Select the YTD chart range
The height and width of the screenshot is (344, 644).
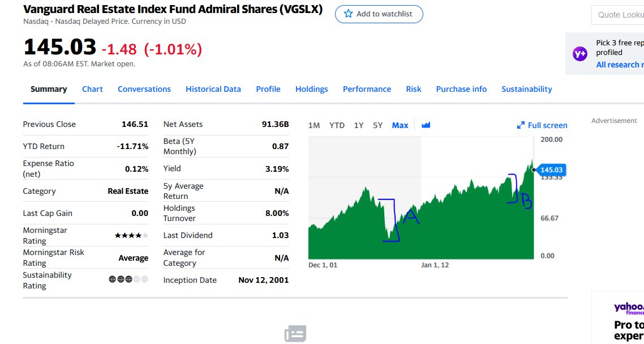(x=337, y=125)
